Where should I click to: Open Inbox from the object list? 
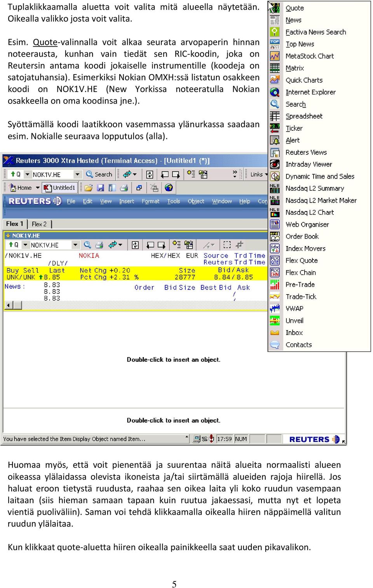click(294, 333)
